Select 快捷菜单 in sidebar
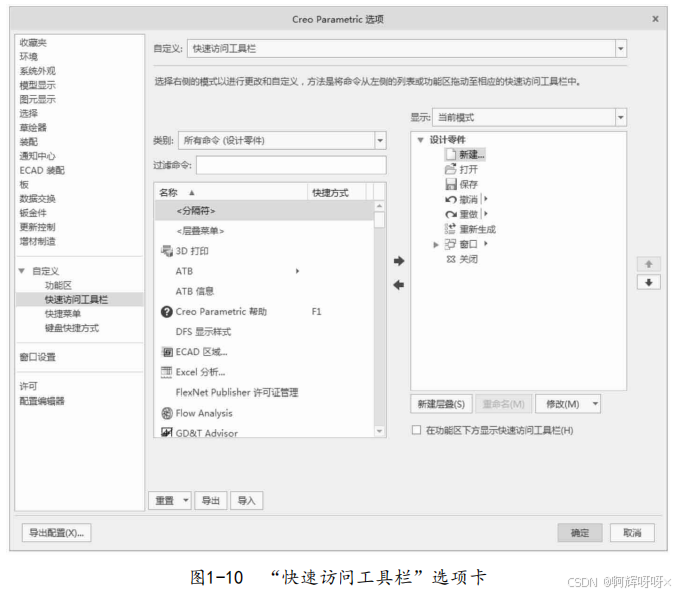Viewport: 679px width, 596px height. click(63, 314)
